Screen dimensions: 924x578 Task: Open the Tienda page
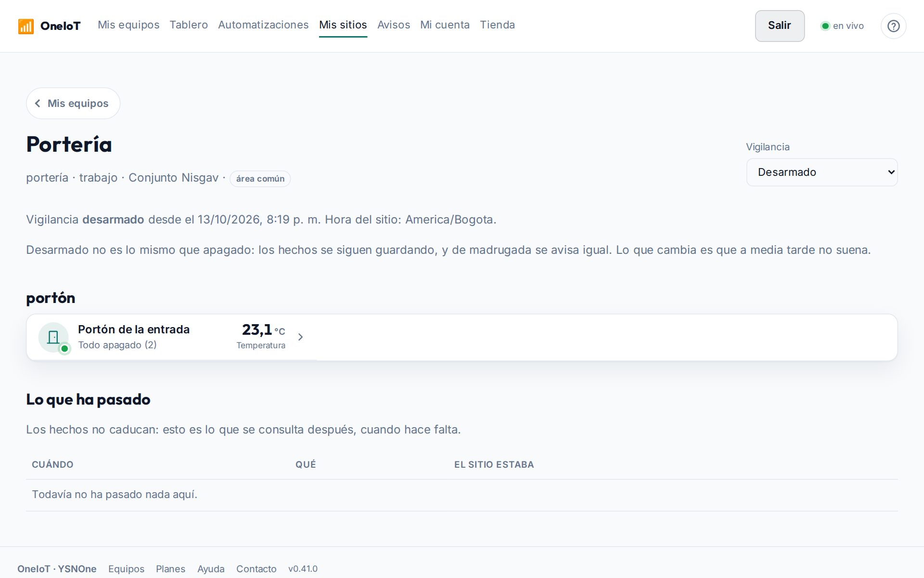tap(497, 25)
